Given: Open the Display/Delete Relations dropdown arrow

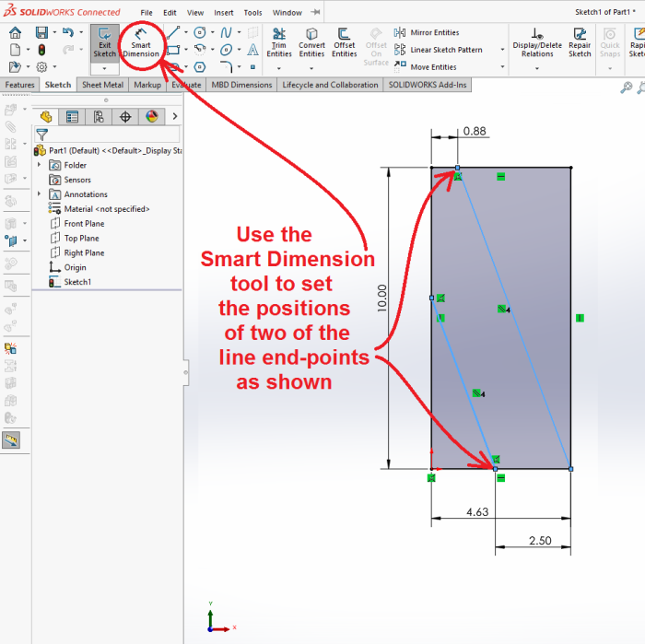Looking at the screenshot, I should tap(539, 67).
